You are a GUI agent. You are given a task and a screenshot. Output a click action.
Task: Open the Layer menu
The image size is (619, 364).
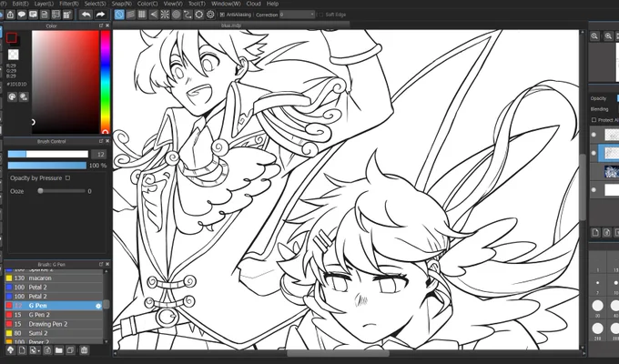(x=44, y=4)
